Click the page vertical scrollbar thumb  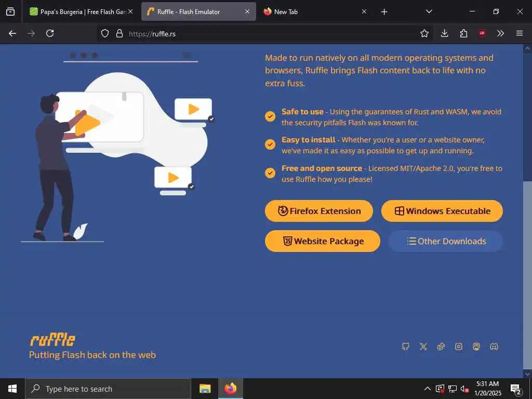[x=527, y=275]
